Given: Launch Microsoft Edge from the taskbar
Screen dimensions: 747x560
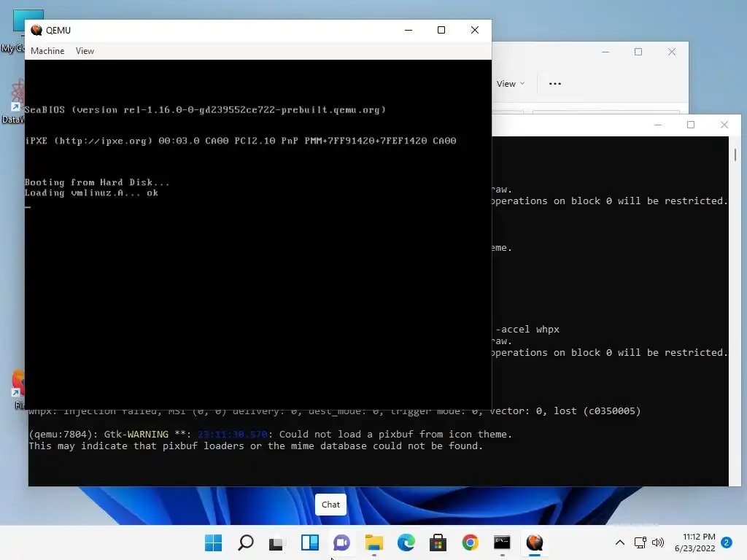Looking at the screenshot, I should [x=406, y=542].
